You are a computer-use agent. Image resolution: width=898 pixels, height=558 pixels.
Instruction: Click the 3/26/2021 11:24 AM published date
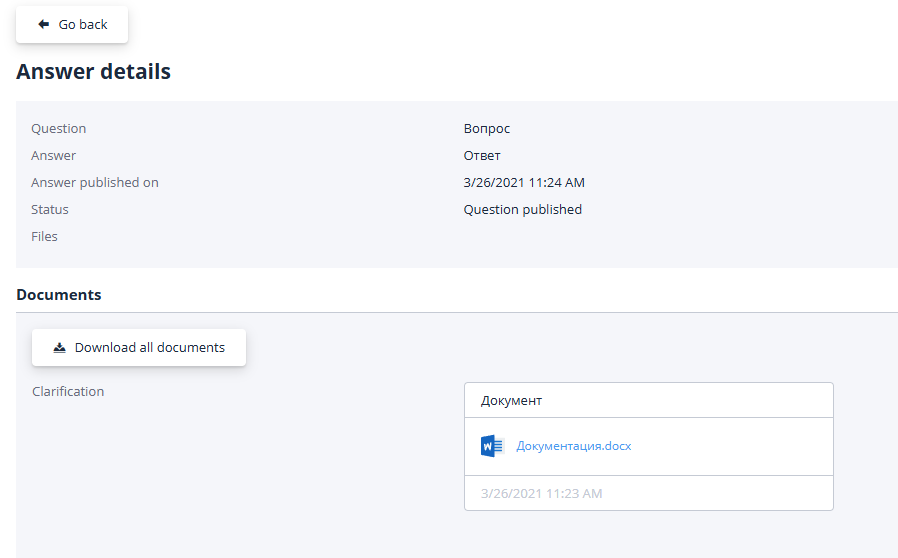pyautogui.click(x=523, y=183)
